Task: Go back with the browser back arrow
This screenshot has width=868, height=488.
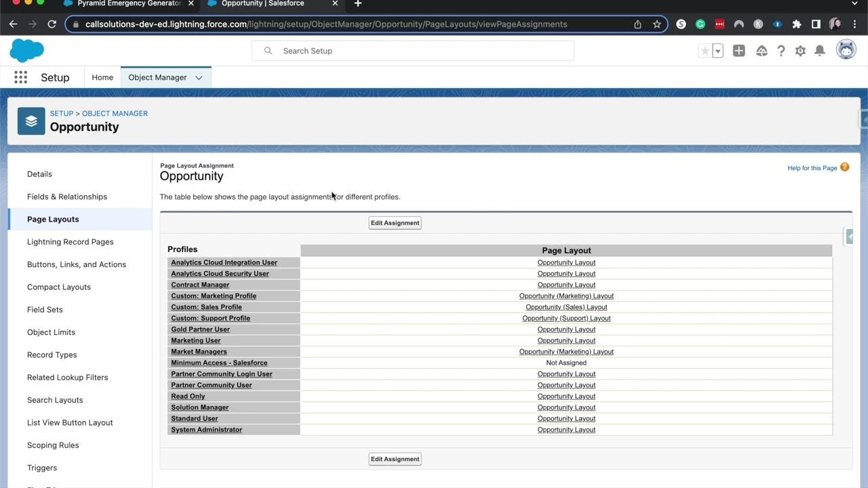Action: (13, 24)
